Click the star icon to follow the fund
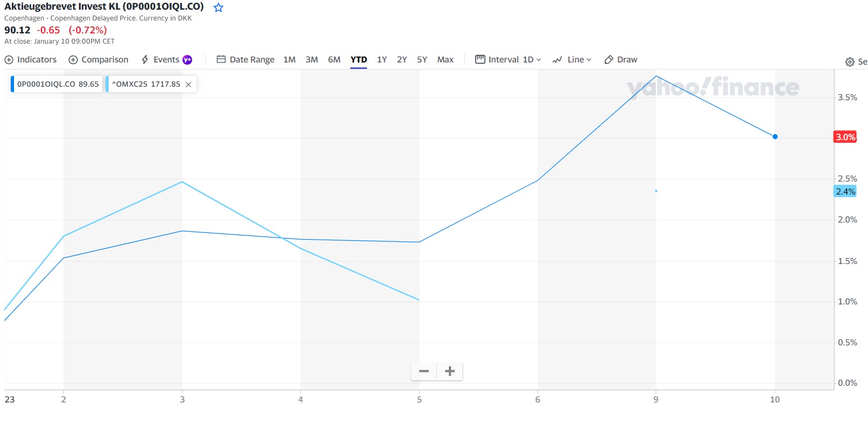This screenshot has height=424, width=868. pyautogui.click(x=218, y=8)
